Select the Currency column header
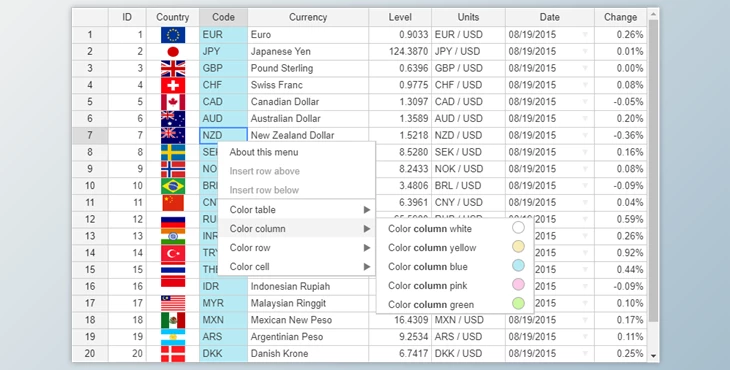Screen dimensions: 730x370 click(308, 17)
